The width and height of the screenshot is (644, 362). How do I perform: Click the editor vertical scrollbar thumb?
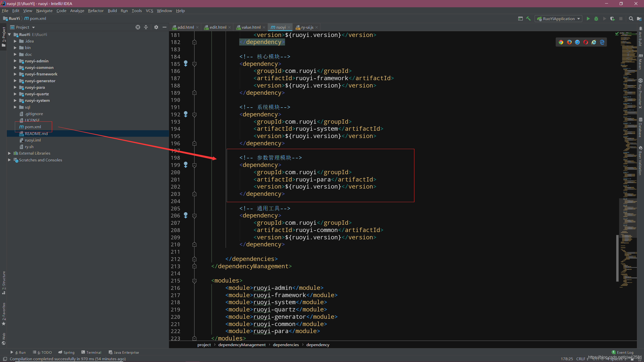[x=617, y=258]
